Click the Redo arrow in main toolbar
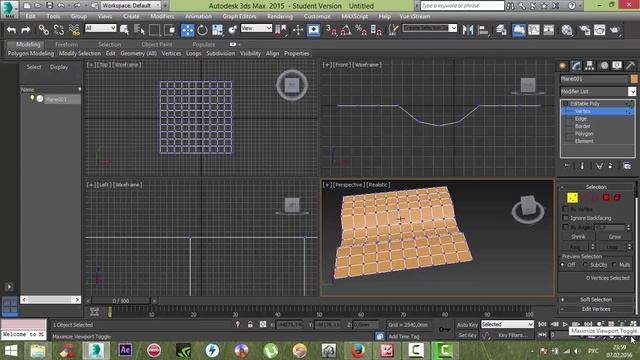The width and height of the screenshot is (640, 360). (x=26, y=30)
